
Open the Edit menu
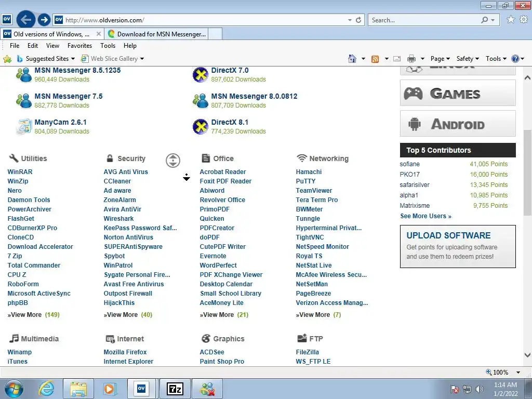tap(33, 46)
